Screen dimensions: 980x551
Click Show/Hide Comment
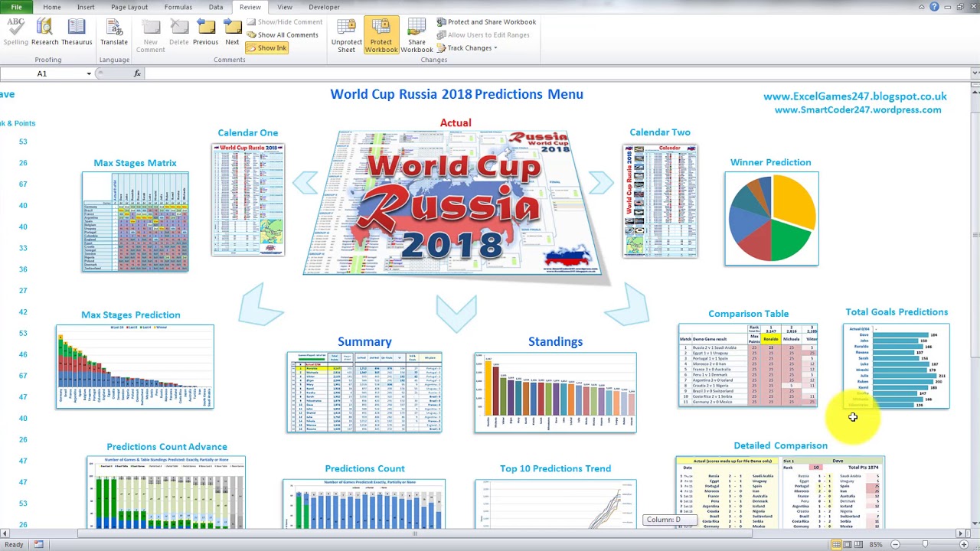tap(284, 22)
